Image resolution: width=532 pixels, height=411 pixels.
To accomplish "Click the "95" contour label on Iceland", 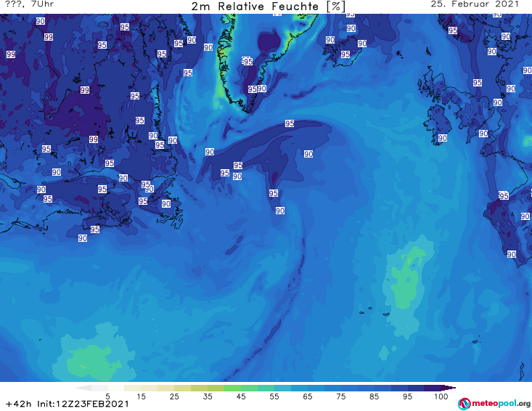I will coord(345,54).
